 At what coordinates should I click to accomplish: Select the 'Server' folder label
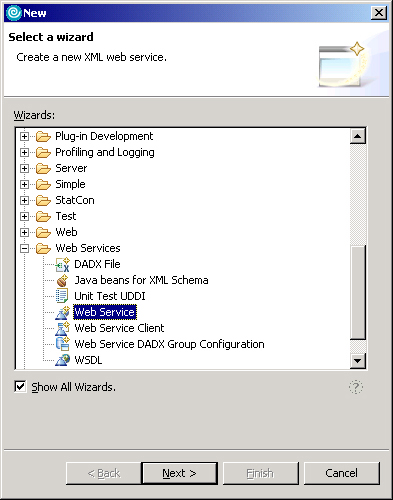[71, 168]
